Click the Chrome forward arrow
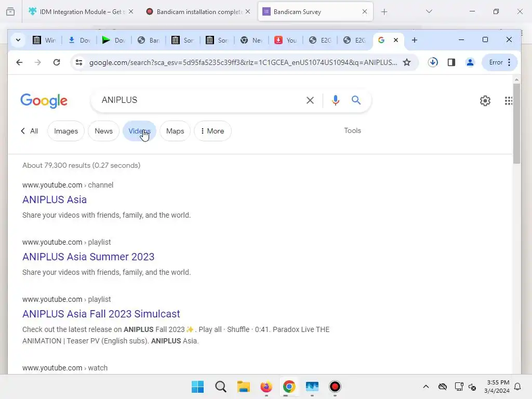 pyautogui.click(x=37, y=62)
